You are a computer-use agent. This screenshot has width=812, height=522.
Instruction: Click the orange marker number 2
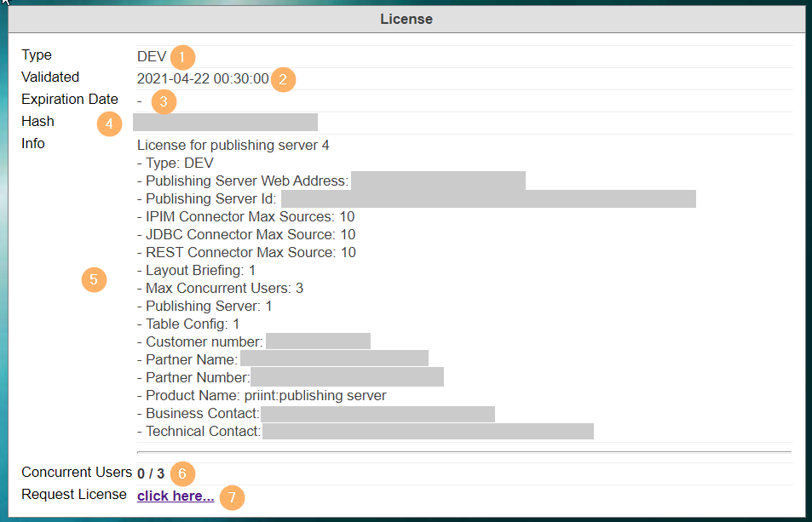point(283,80)
